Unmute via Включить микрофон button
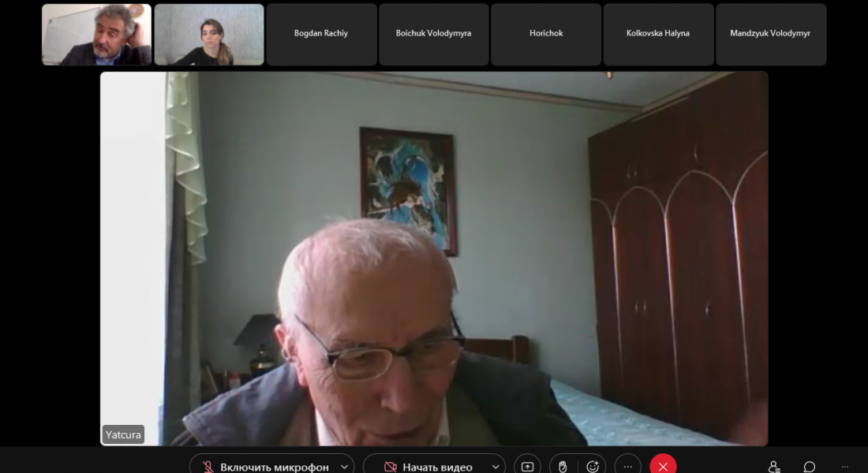868x473 pixels. [x=264, y=467]
